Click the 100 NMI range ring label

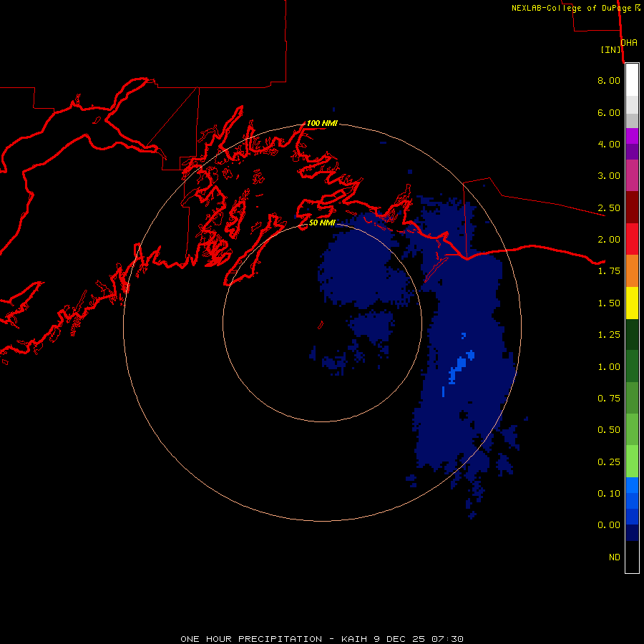pos(322,123)
